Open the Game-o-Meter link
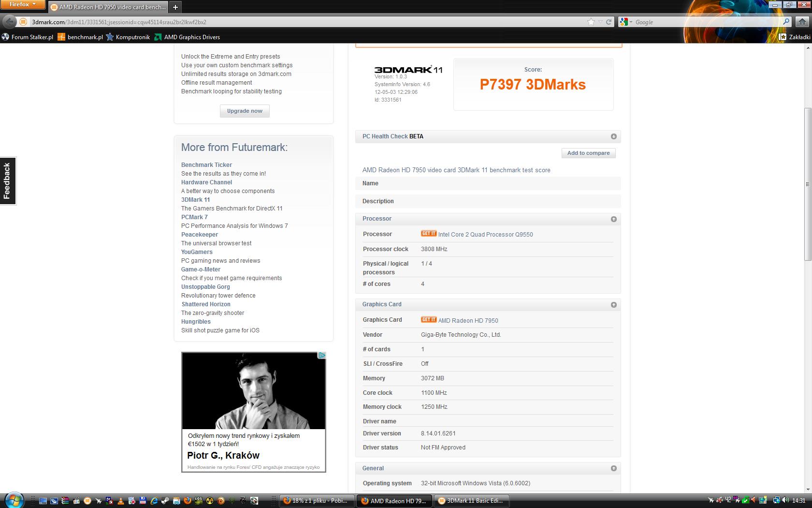The width and height of the screenshot is (812, 508). click(201, 269)
